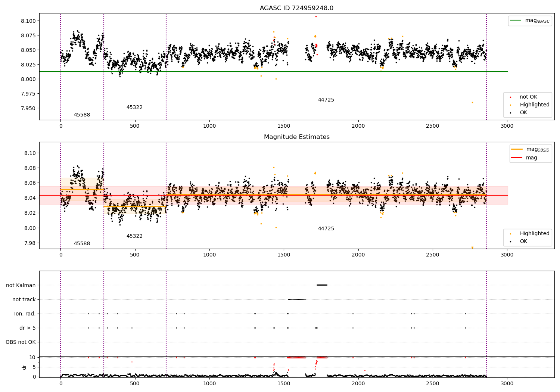Click the black 'not Kalman' flag segment
Image resolution: width=560 pixels, height=392 pixels.
point(322,285)
